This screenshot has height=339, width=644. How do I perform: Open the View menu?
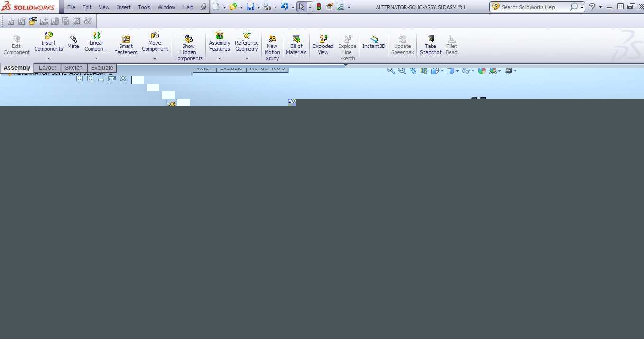point(104,7)
